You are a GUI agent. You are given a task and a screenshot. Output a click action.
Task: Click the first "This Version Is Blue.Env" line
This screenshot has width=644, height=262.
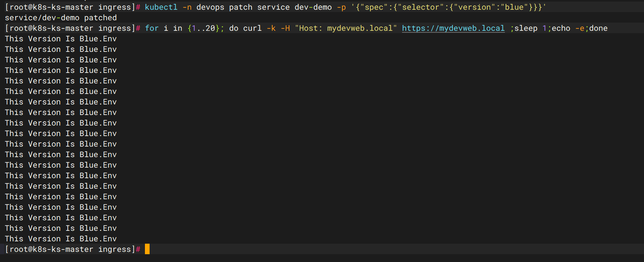tap(61, 39)
